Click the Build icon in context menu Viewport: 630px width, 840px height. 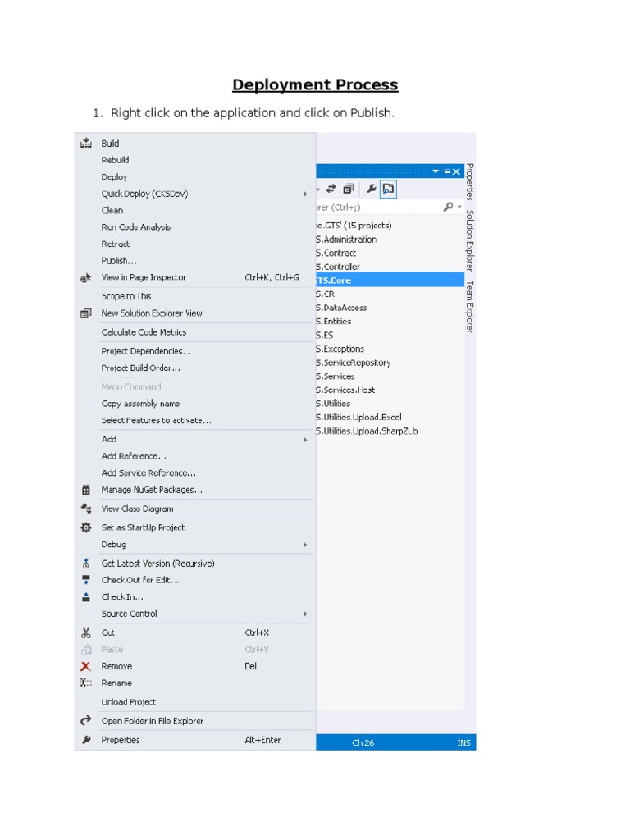tap(86, 144)
